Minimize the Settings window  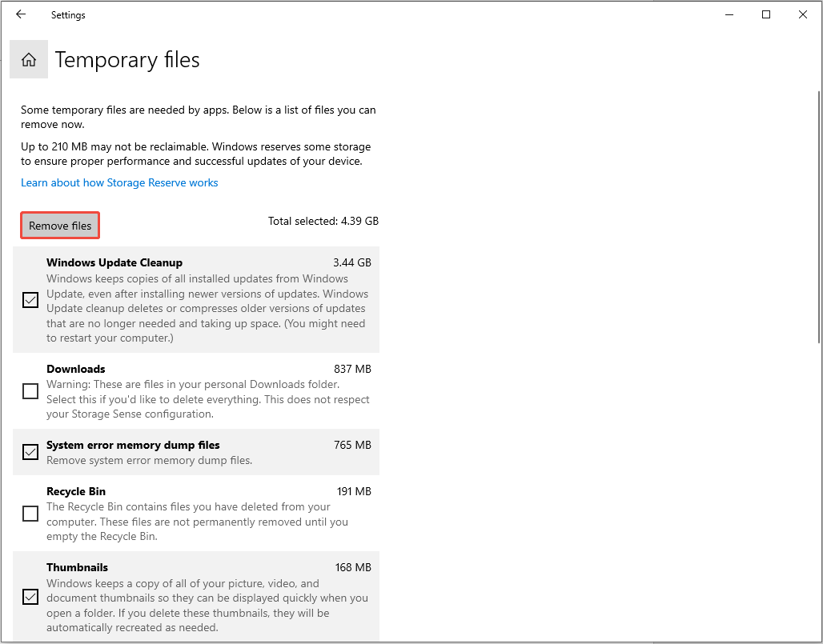point(729,14)
